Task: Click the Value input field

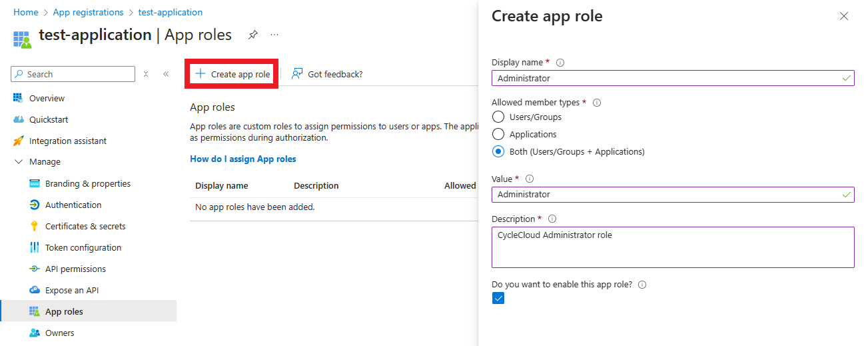Action: click(x=673, y=194)
